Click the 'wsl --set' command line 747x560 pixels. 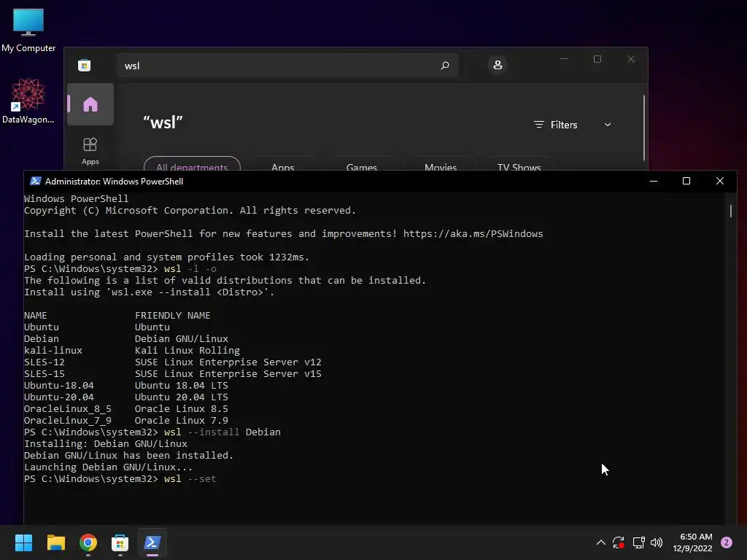tap(190, 478)
